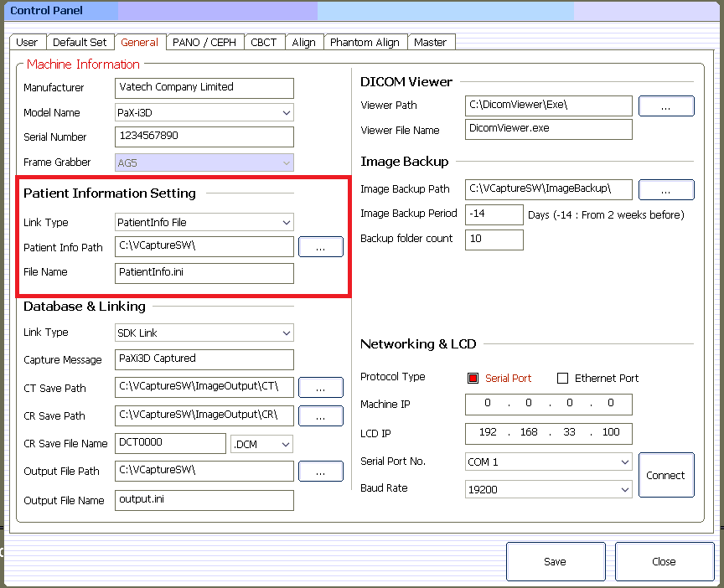Click the DICOM Viewer Path field

pyautogui.click(x=549, y=106)
